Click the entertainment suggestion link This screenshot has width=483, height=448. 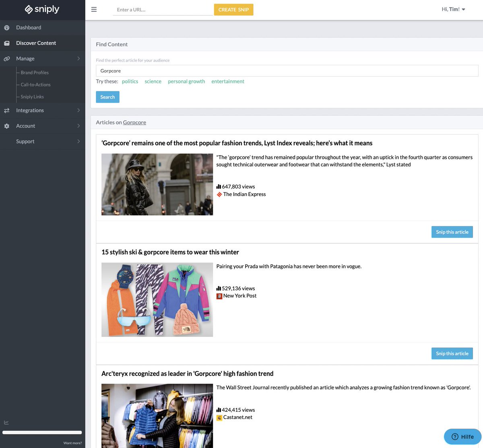pyautogui.click(x=228, y=81)
